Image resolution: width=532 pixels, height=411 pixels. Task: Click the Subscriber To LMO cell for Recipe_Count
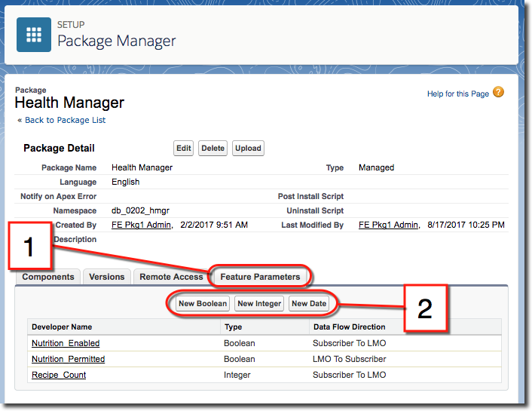[349, 375]
